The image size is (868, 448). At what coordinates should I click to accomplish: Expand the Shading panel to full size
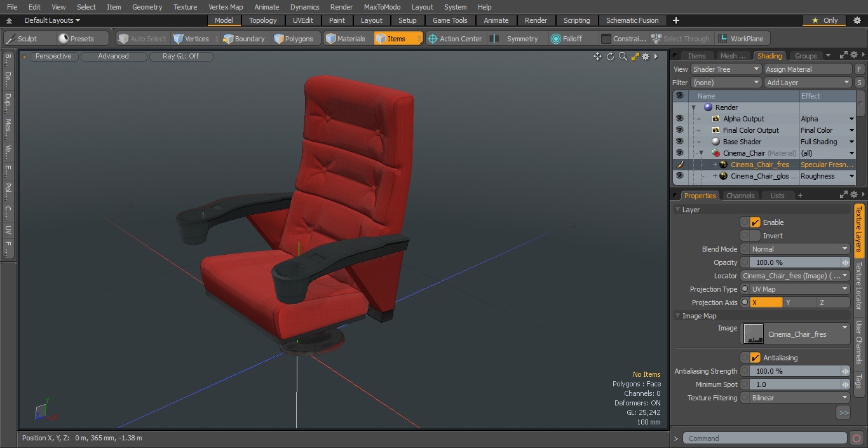(x=843, y=55)
